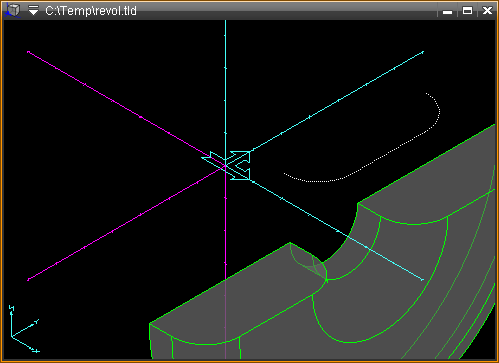The width and height of the screenshot is (499, 363).
Task: Select the Y axis arrow of the corner triad
Action: (25, 328)
